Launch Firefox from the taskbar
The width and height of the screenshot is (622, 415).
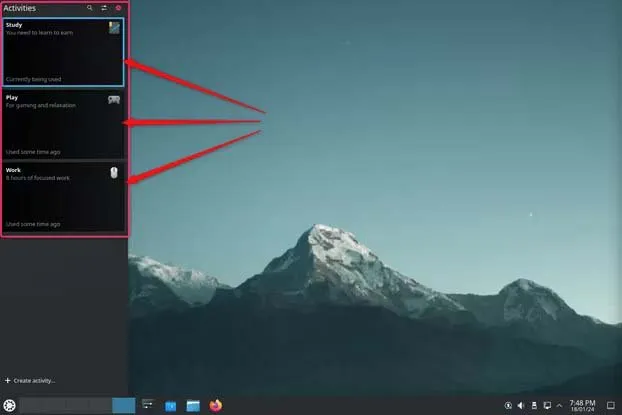click(x=216, y=405)
